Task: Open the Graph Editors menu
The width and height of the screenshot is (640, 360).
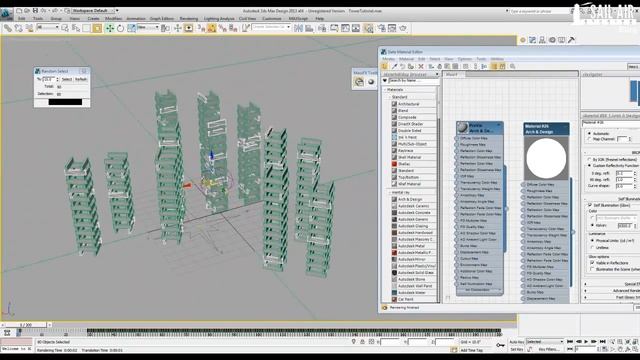Action: (x=162, y=19)
